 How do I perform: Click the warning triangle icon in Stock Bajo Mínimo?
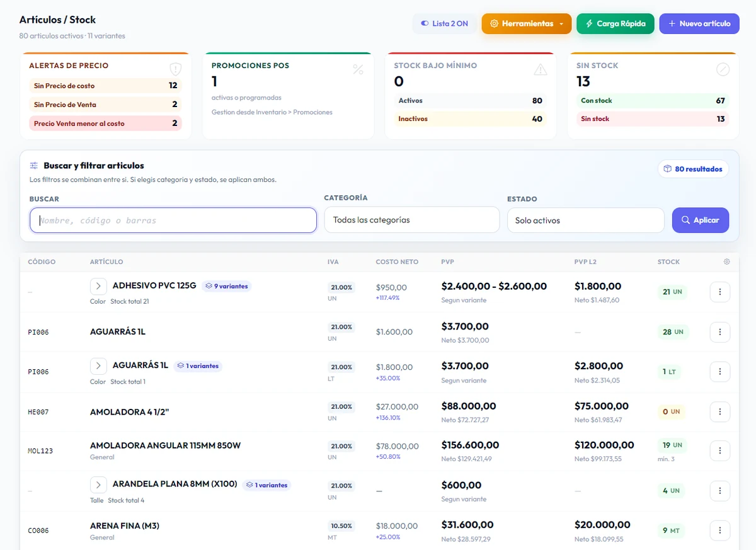(x=541, y=69)
